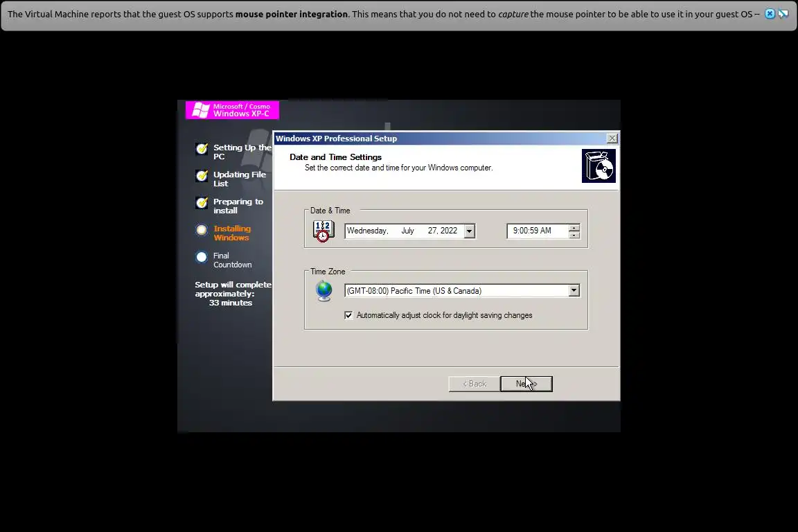Click the setup CD box icon
This screenshot has height=532, width=798.
pyautogui.click(x=598, y=166)
